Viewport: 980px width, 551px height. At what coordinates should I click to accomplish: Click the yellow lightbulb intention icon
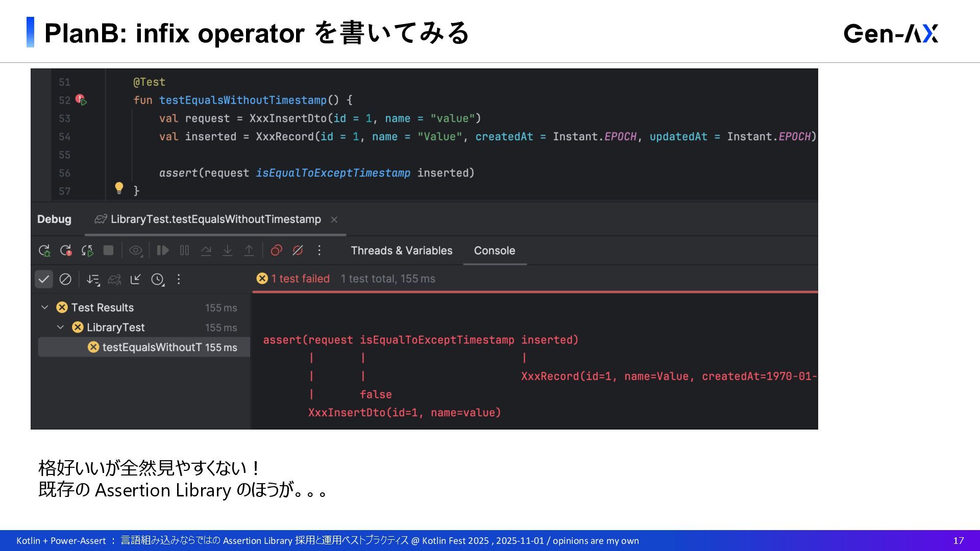click(x=119, y=188)
